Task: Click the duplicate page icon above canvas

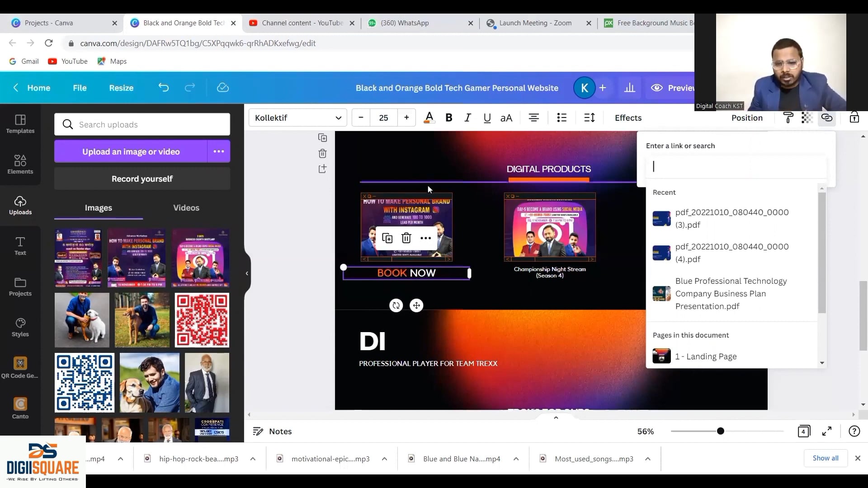Action: click(322, 138)
